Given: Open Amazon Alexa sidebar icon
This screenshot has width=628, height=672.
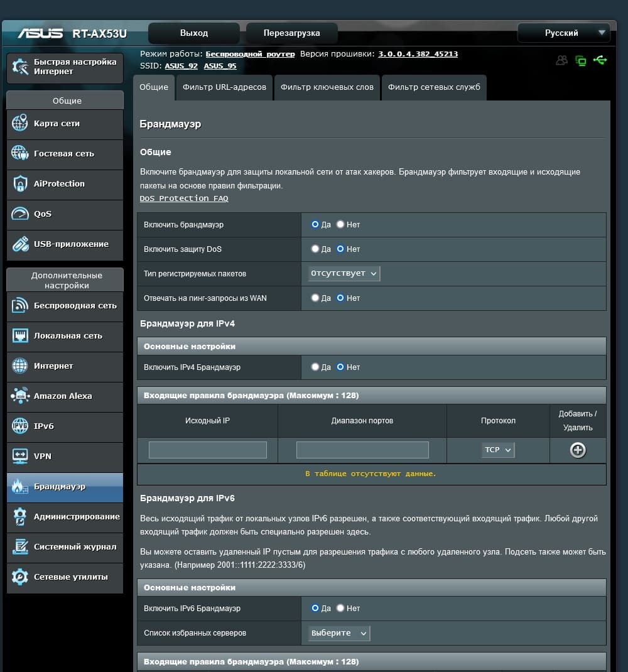Looking at the screenshot, I should click(19, 396).
